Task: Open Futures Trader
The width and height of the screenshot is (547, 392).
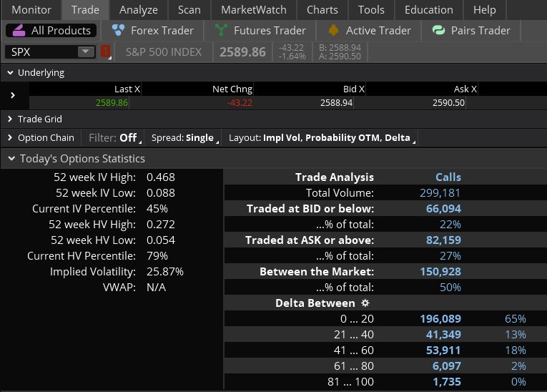Action: 260,30
